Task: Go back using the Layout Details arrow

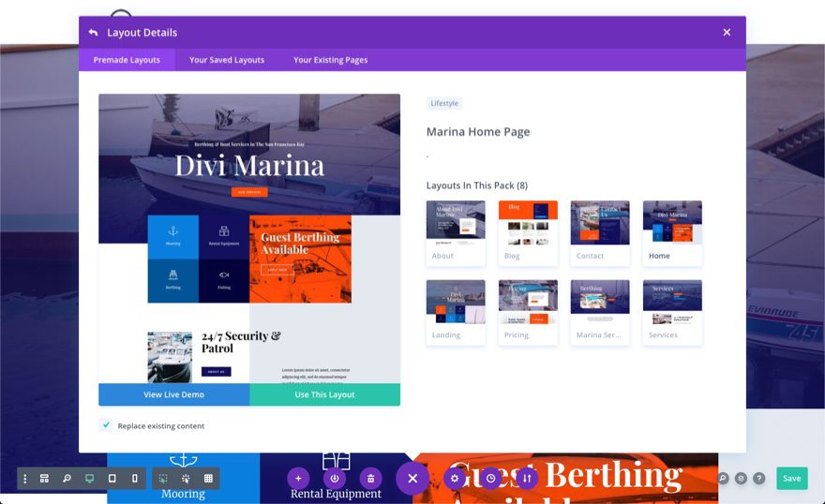Action: pos(93,33)
